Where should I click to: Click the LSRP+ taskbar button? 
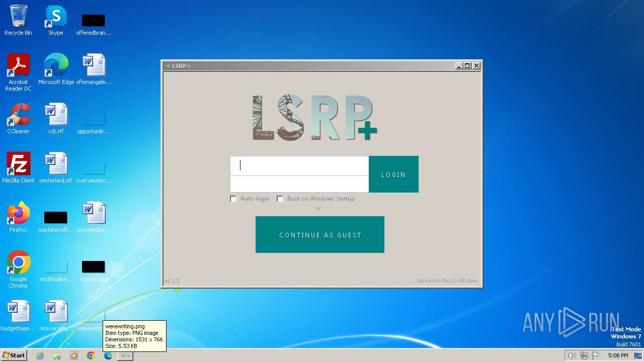click(125, 355)
